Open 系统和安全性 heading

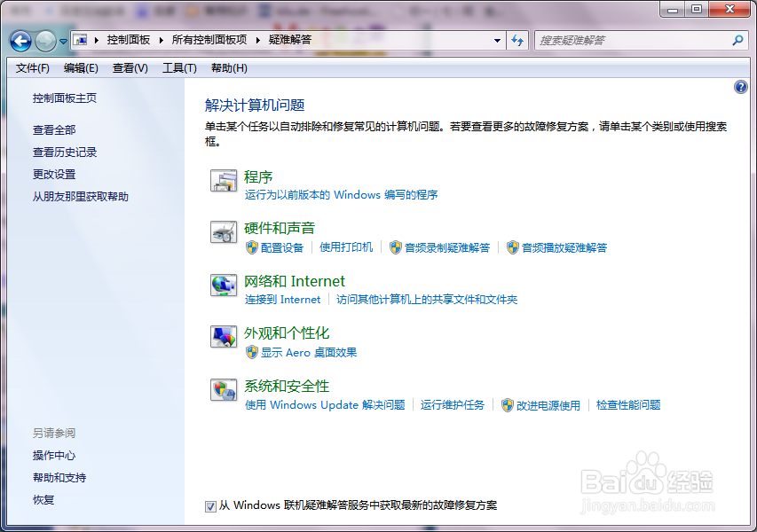point(287,387)
